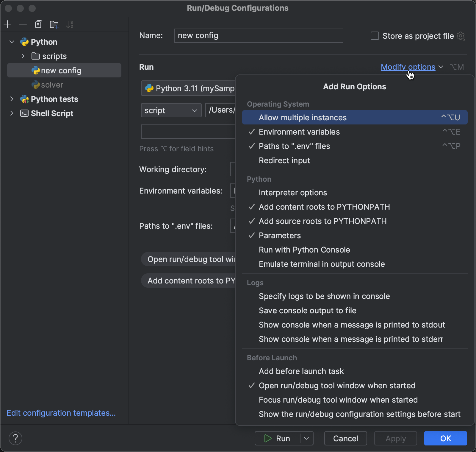The width and height of the screenshot is (476, 452).
Task: Toggle off Open run/debug tool window when started
Action: [x=337, y=385]
